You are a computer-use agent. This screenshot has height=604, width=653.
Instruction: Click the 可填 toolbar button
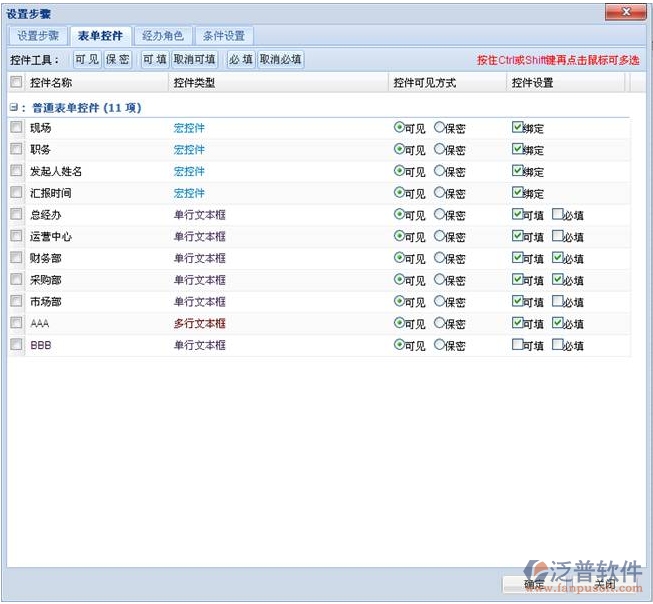click(x=154, y=60)
